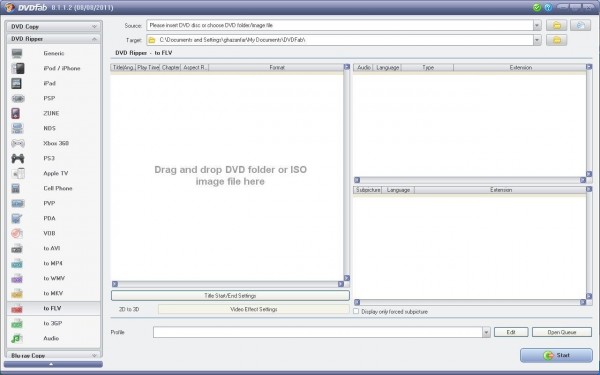Click the Format column header
This screenshot has height=375, width=600.
(276, 67)
